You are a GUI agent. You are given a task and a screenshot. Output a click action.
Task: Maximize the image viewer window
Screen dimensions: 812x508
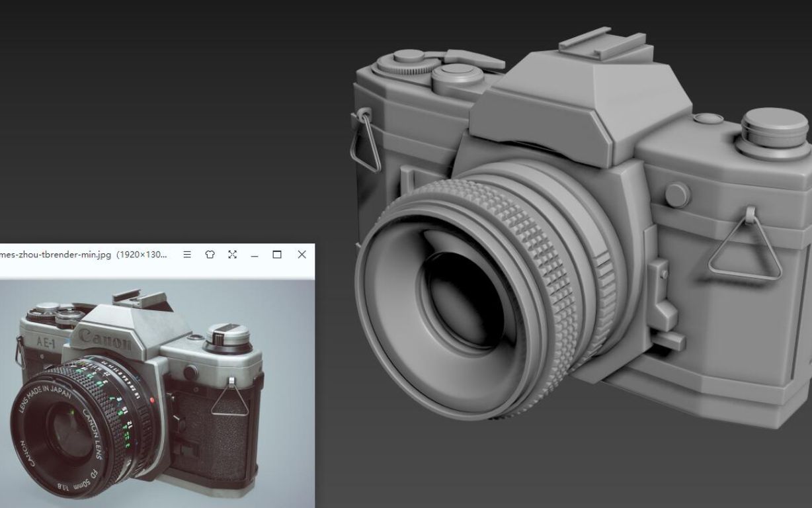tap(277, 255)
